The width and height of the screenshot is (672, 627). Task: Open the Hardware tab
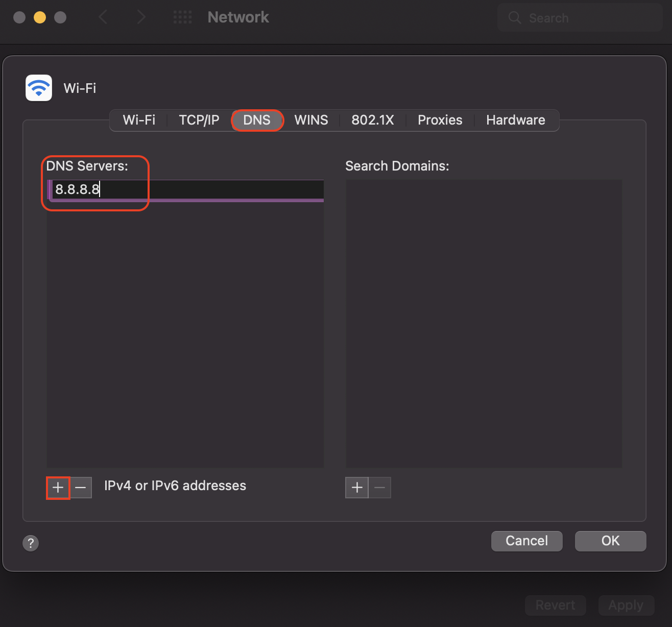click(516, 120)
